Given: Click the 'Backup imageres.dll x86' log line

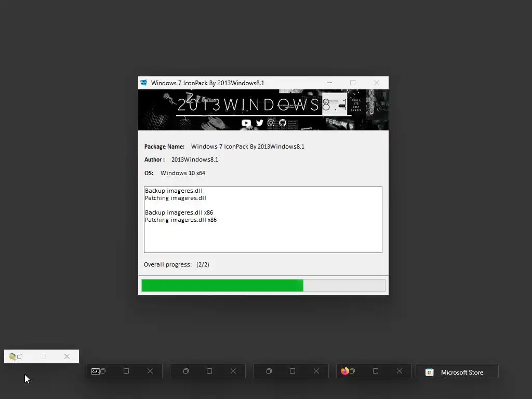Looking at the screenshot, I should (179, 212).
